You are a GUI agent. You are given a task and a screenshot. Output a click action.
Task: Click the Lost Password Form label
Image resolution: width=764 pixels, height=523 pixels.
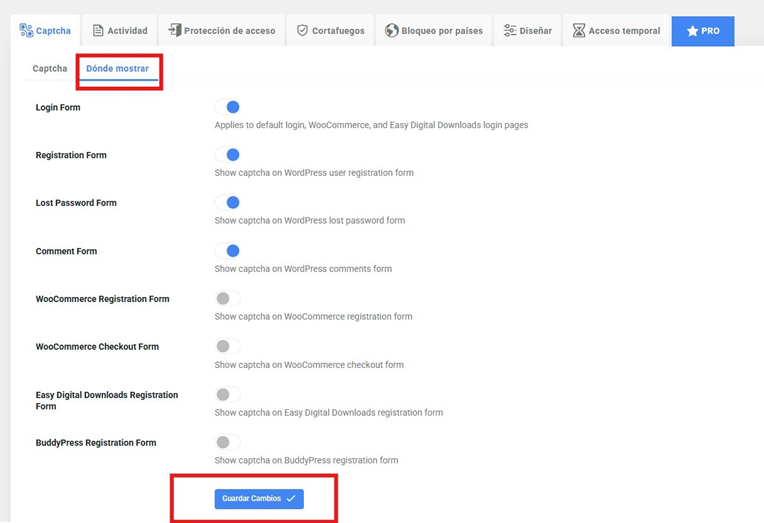pos(76,203)
